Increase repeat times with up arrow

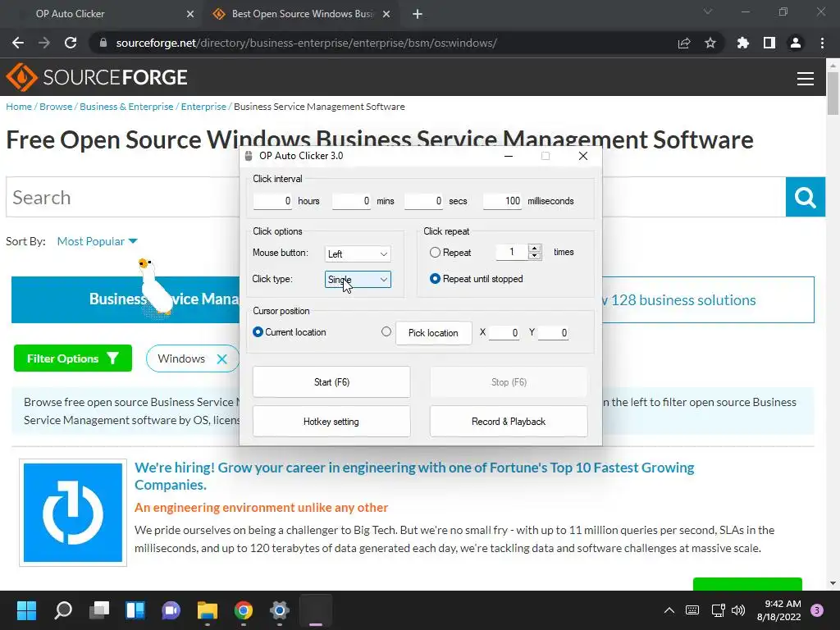[x=534, y=248]
